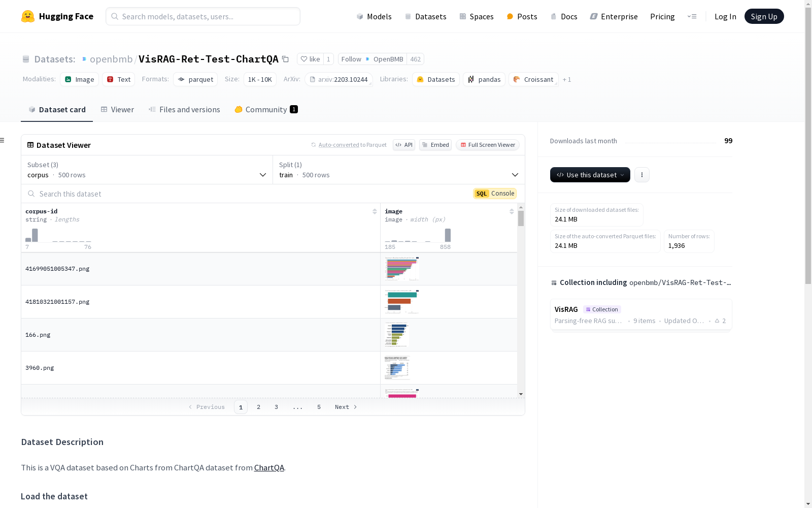This screenshot has width=812, height=508.
Task: Open Spaces in top navigation
Action: (x=477, y=16)
